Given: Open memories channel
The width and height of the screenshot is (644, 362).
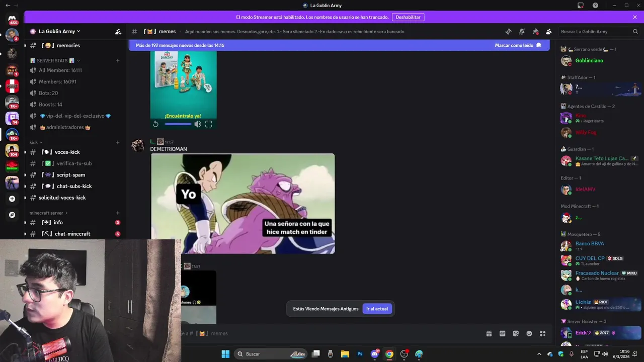Looking at the screenshot, I should (x=74, y=45).
